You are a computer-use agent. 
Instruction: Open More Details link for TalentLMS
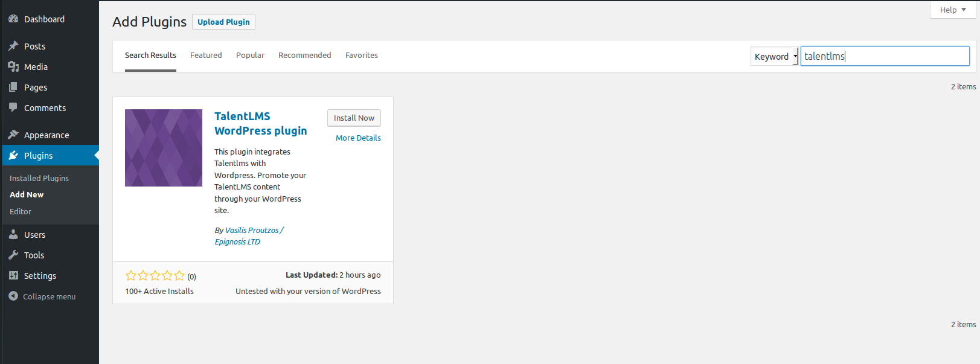[358, 138]
